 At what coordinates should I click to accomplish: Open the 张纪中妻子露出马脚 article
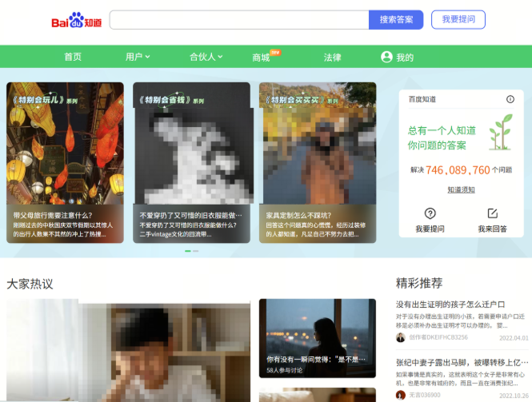[462, 363]
